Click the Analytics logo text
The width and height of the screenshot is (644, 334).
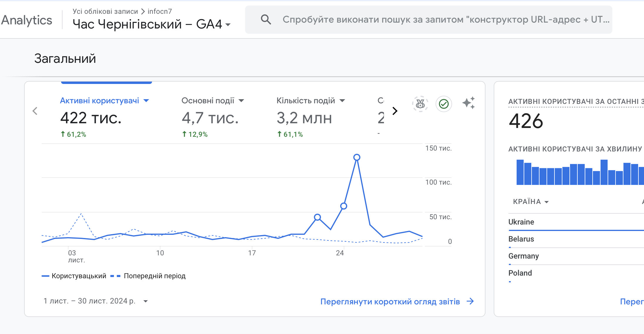click(x=27, y=20)
